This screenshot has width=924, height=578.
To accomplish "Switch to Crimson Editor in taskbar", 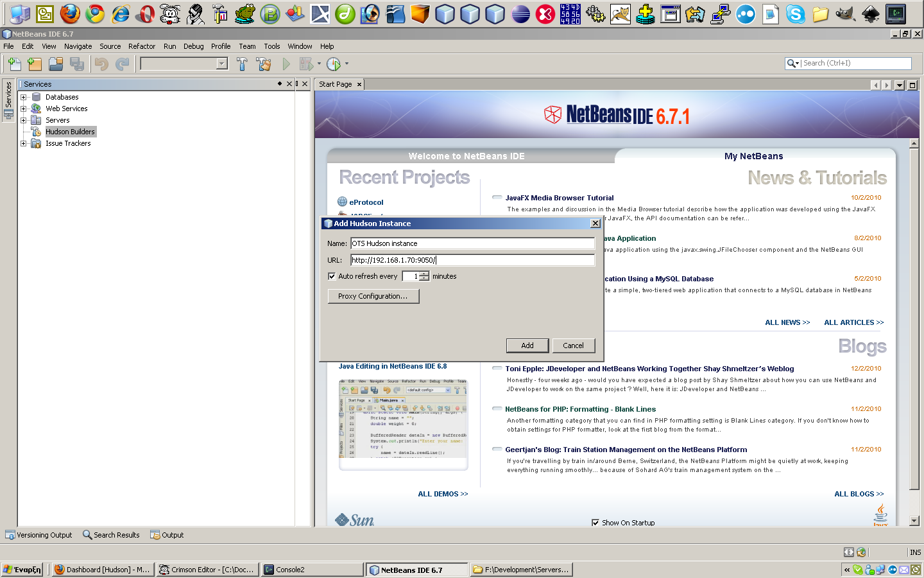I will click(208, 570).
